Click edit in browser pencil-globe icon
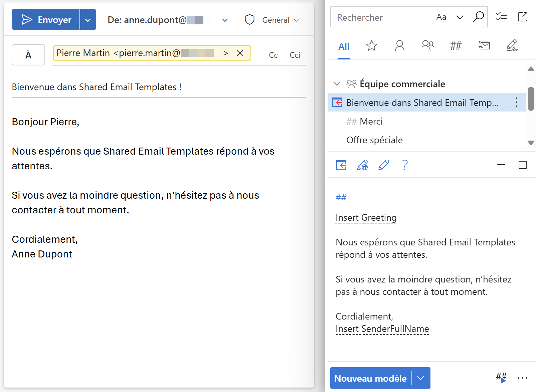The width and height of the screenshot is (537, 392). pos(362,165)
